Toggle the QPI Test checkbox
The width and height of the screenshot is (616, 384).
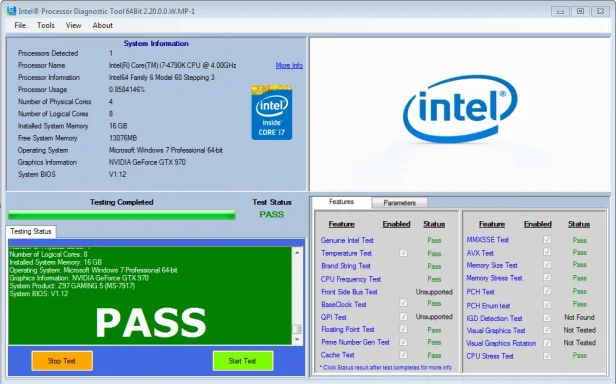403,316
